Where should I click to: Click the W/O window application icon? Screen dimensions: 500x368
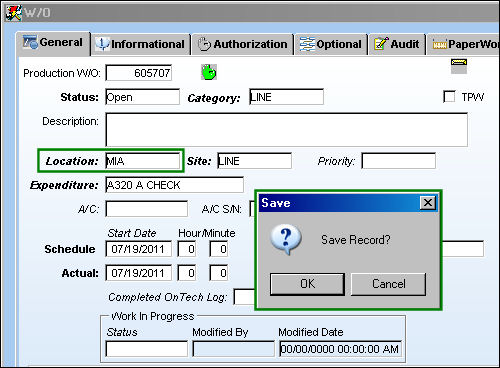pos(14,13)
